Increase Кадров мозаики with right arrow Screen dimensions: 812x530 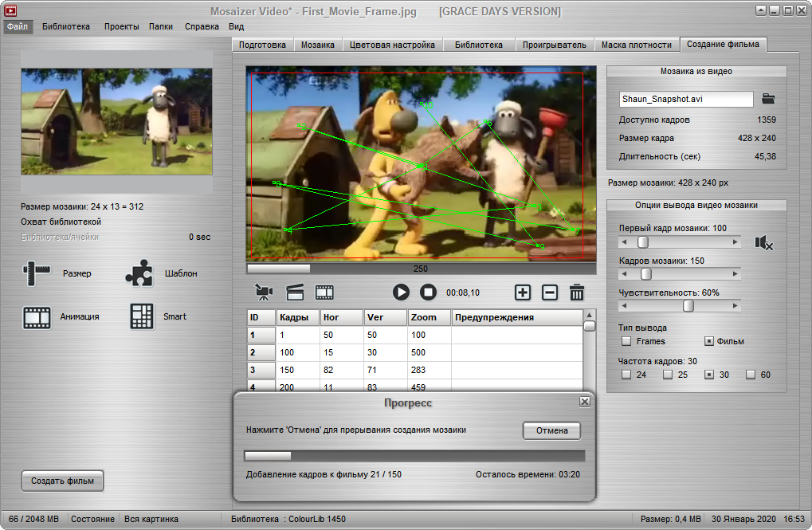pyautogui.click(x=736, y=273)
